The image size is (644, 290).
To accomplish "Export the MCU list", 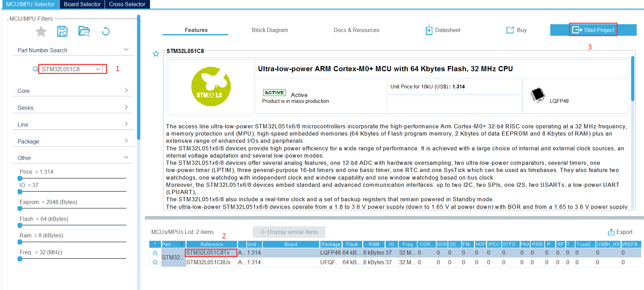I will point(620,232).
